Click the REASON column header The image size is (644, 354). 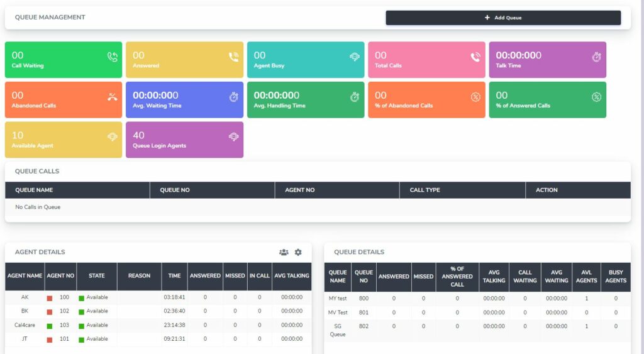point(139,276)
